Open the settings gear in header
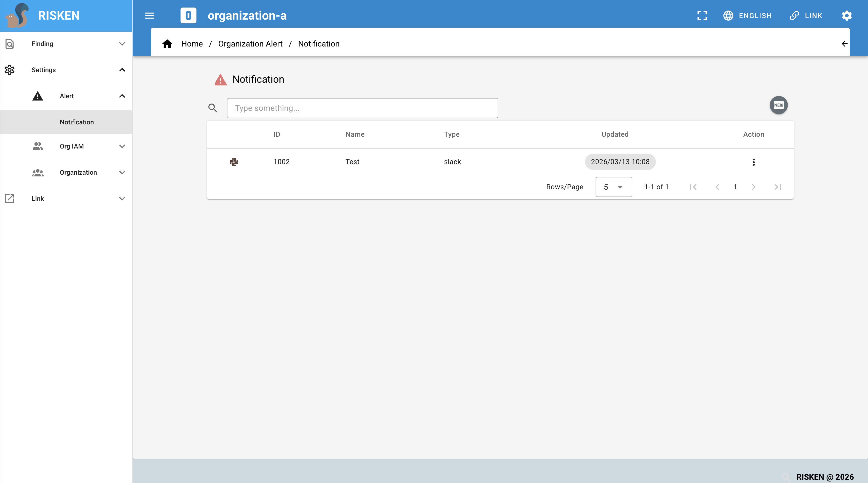This screenshot has width=868, height=483. pyautogui.click(x=846, y=16)
